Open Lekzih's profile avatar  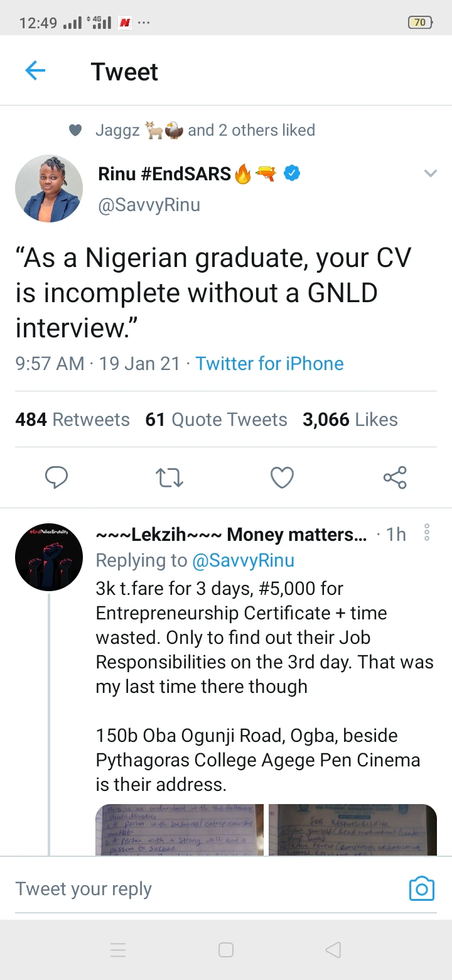click(49, 557)
